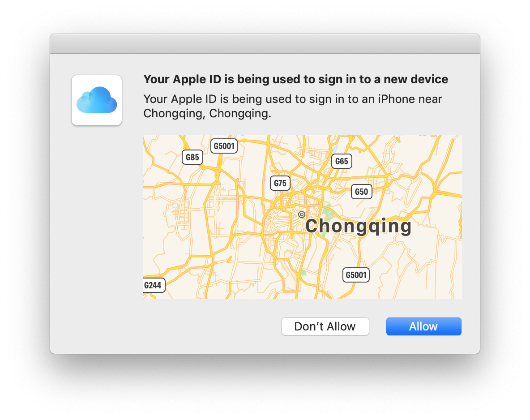Click the Don't Allow button
Screen dimensions: 530x420
click(325, 326)
